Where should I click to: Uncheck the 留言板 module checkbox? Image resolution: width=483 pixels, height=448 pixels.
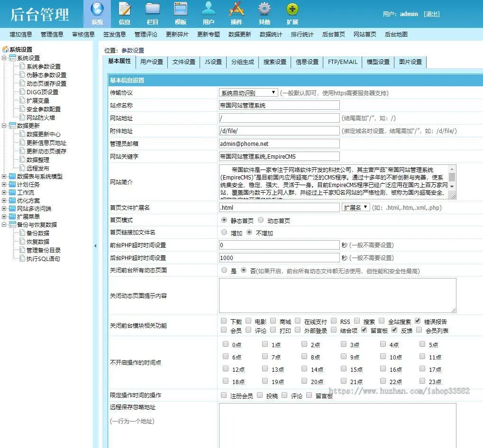click(x=364, y=330)
